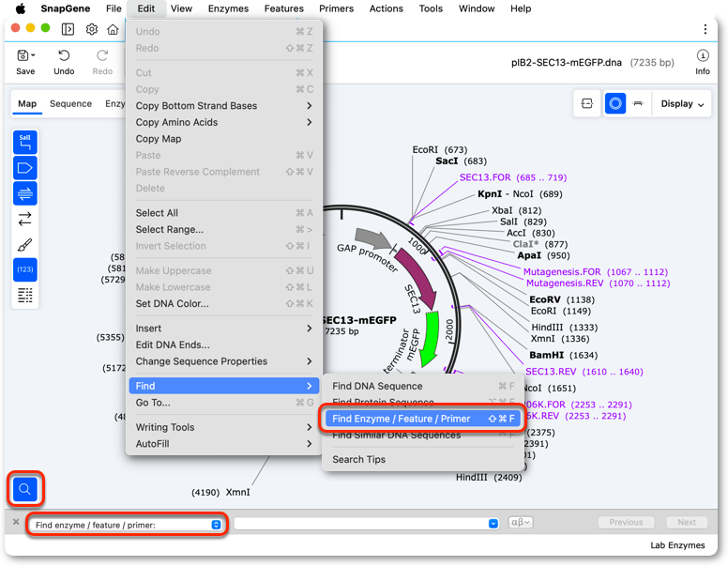Click the green mEGFP feature arrow
728x566 pixels.
(429, 340)
